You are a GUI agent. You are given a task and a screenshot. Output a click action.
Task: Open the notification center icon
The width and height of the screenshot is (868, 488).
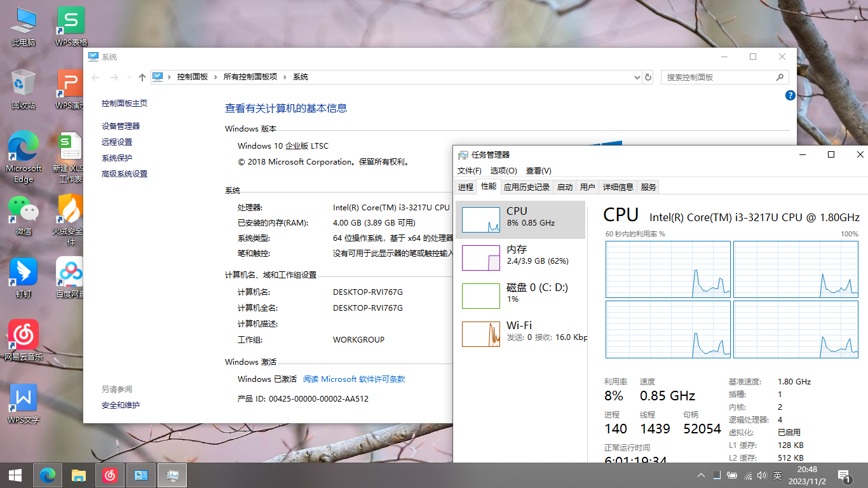coord(844,475)
